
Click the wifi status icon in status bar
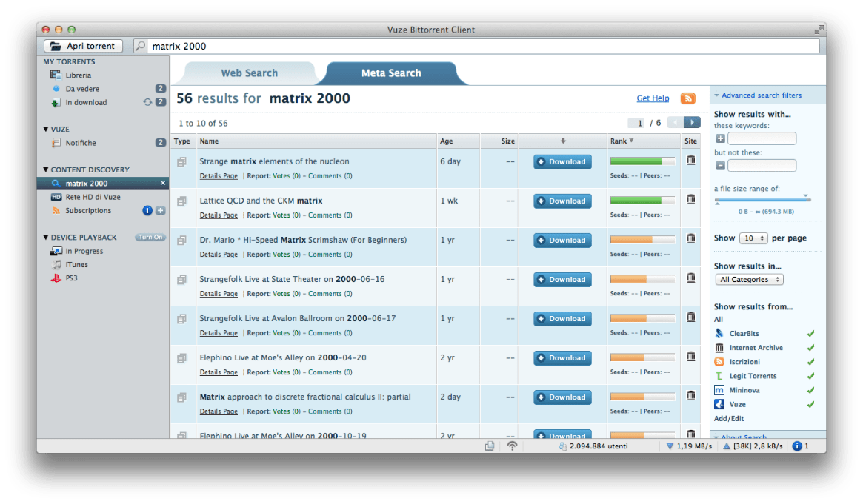[x=512, y=446]
